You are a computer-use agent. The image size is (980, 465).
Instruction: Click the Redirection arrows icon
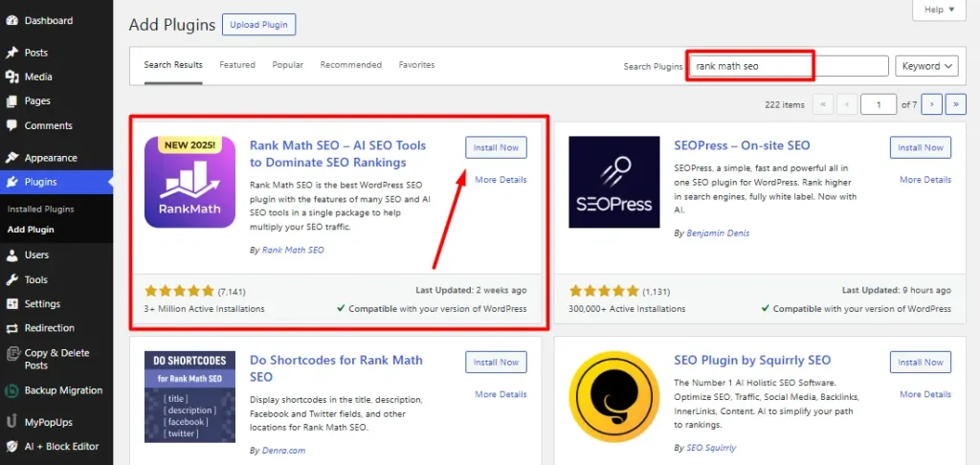[11, 328]
